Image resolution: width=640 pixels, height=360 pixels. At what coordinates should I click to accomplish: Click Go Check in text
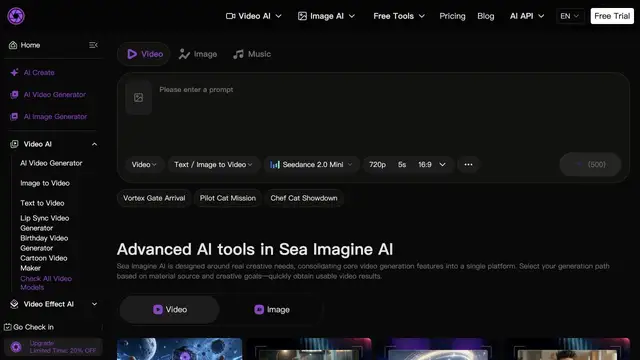click(33, 327)
